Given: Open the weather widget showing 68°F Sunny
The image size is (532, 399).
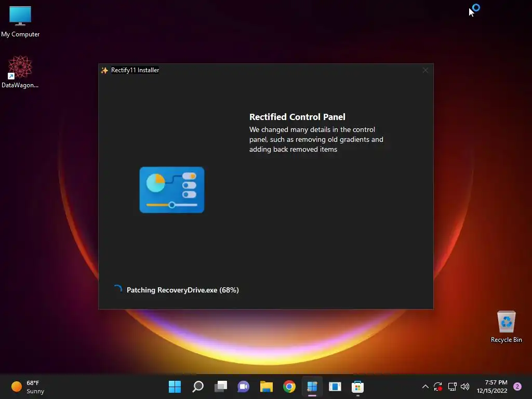Looking at the screenshot, I should [x=28, y=387].
